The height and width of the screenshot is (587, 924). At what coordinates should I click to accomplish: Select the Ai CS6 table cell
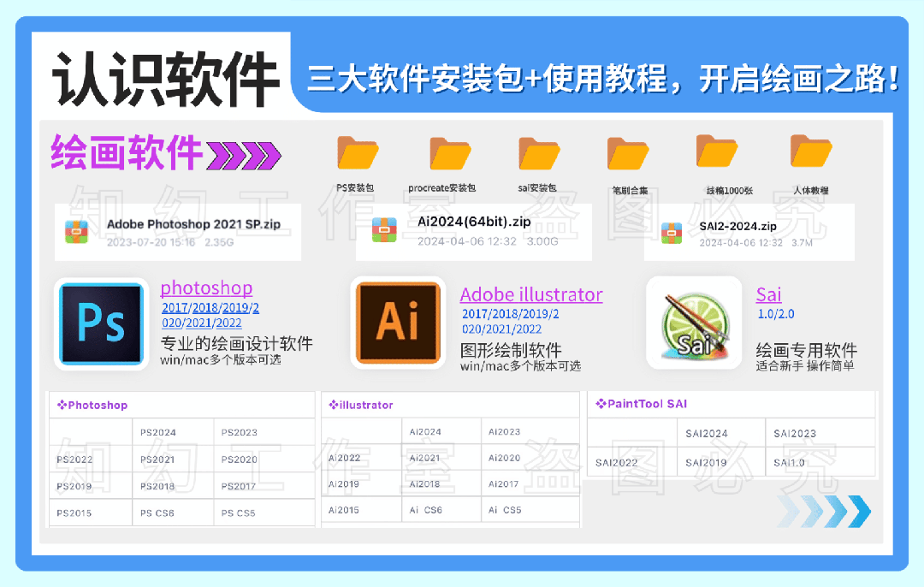click(441, 510)
